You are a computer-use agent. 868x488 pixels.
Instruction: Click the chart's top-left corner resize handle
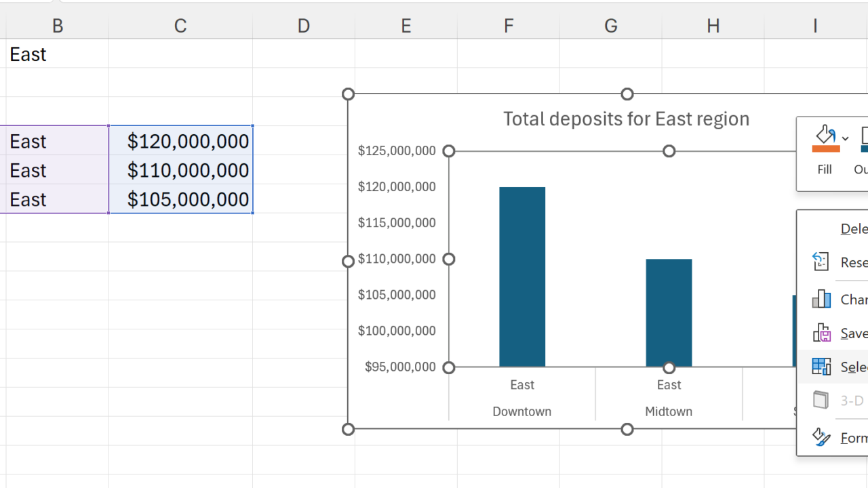tap(349, 94)
